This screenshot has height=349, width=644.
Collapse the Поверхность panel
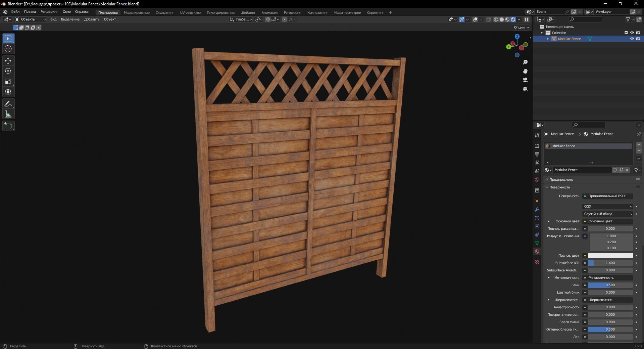point(559,187)
